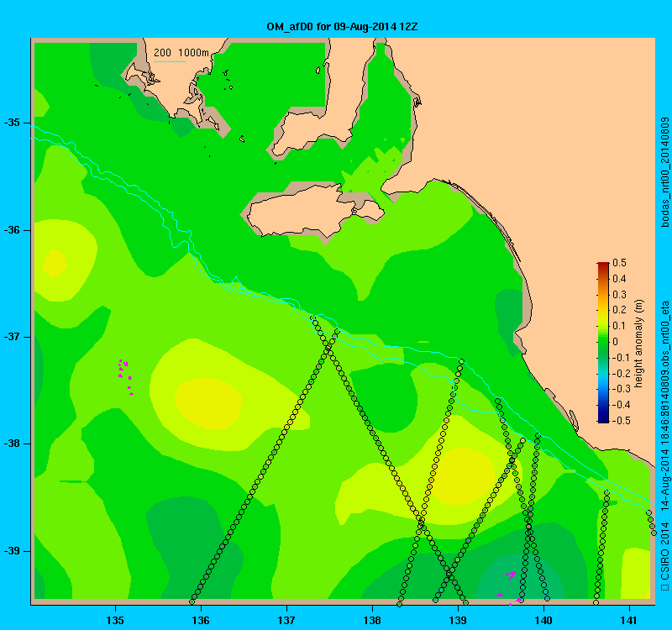Click the 0.2 colorbar tick label
The height and width of the screenshot is (630, 672).
coord(619,310)
